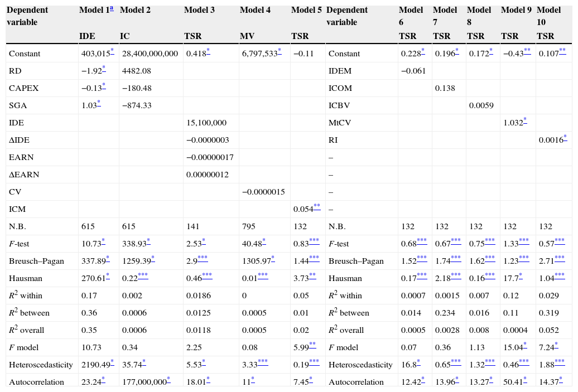Click the asterisk after Breusch–Pagan 1305.97

coord(273,259)
